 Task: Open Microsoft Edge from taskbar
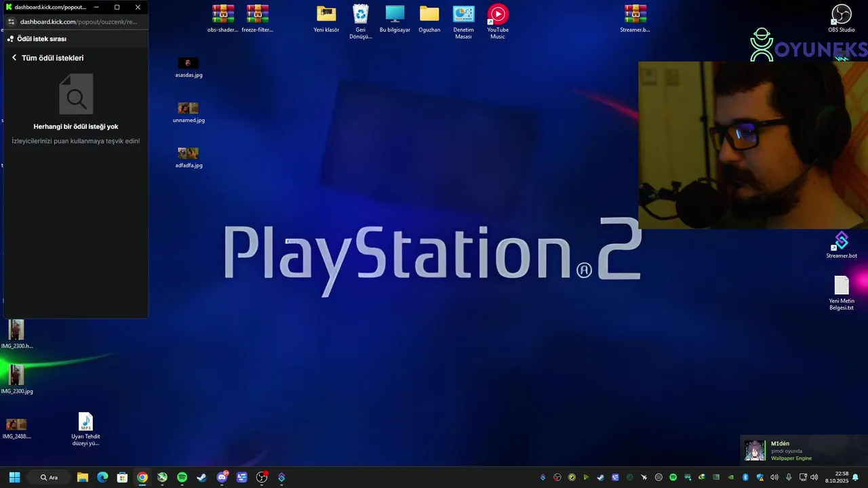tap(102, 477)
